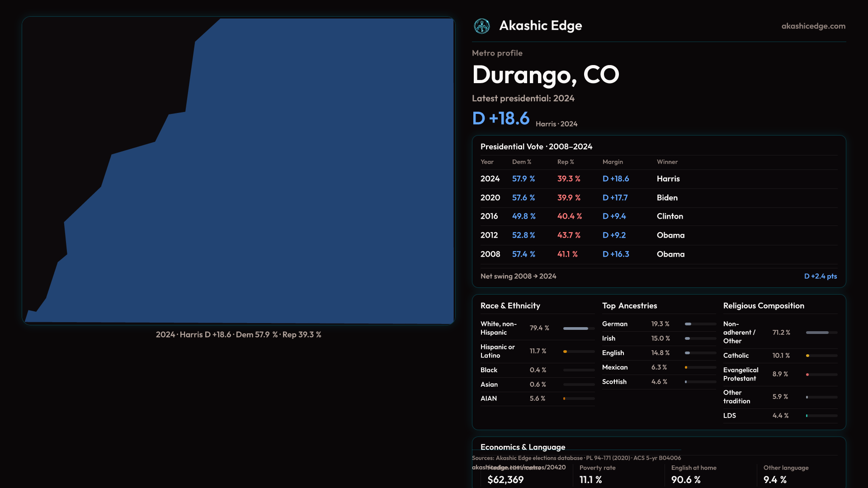868x488 pixels.
Task: Click the German ancestry bar
Action: (x=688, y=324)
